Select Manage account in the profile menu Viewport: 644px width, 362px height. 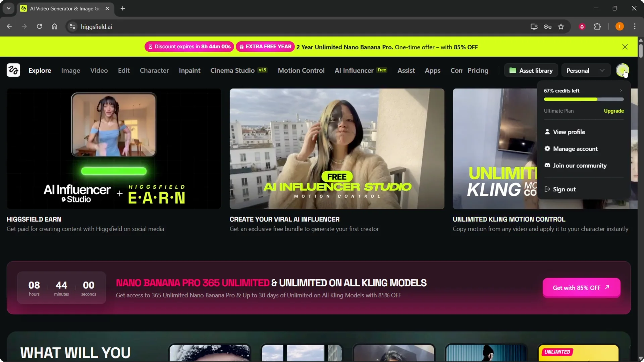tap(575, 149)
